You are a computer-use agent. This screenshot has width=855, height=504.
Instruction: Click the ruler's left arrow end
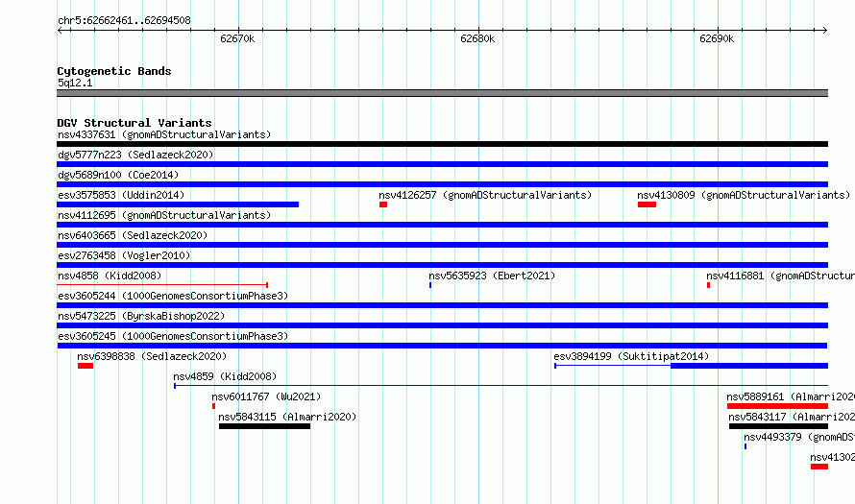point(60,31)
